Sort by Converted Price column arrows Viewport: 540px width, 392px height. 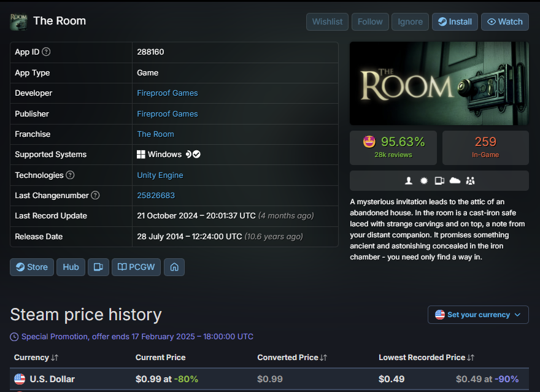[323, 358]
